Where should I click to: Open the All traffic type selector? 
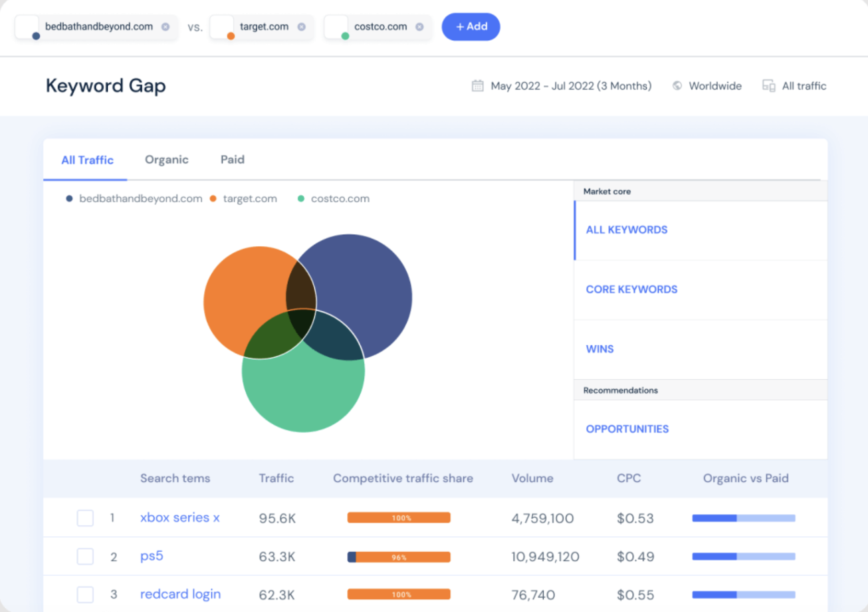803,86
